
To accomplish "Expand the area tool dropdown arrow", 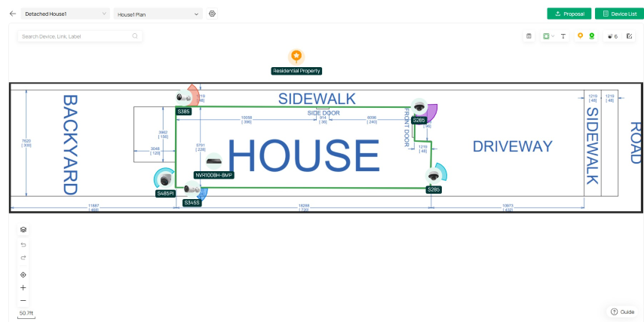I will click(x=553, y=36).
